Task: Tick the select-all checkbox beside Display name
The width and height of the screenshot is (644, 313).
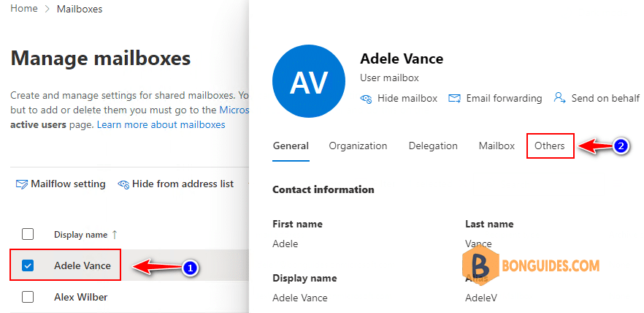Action: point(28,235)
